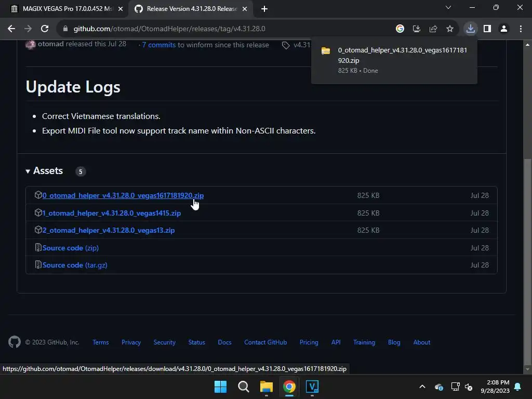The image size is (532, 399).
Task: Close the MAGIX VEGAS Pro tab
Action: click(120, 9)
